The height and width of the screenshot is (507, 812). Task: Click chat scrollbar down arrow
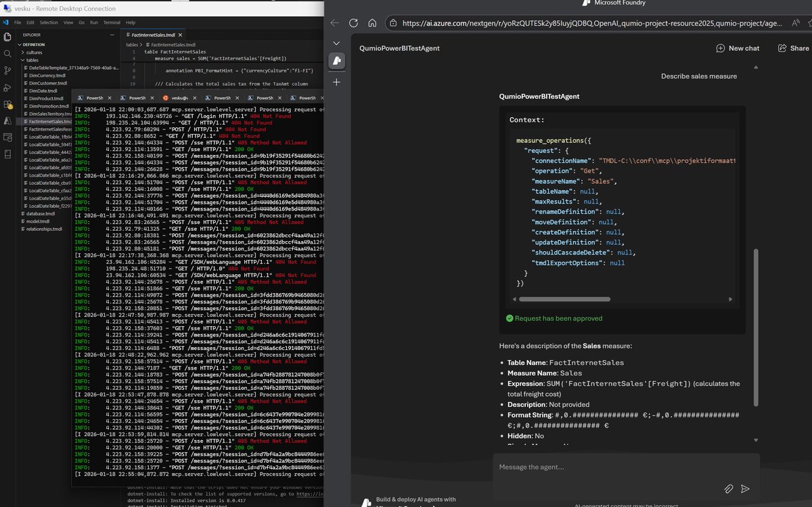(x=757, y=441)
